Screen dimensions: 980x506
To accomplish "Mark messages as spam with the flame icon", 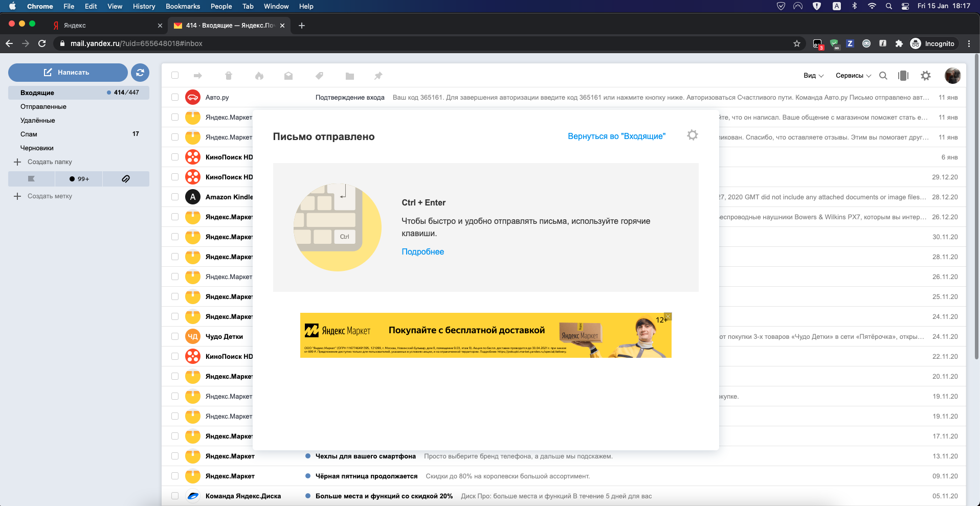I will click(259, 75).
